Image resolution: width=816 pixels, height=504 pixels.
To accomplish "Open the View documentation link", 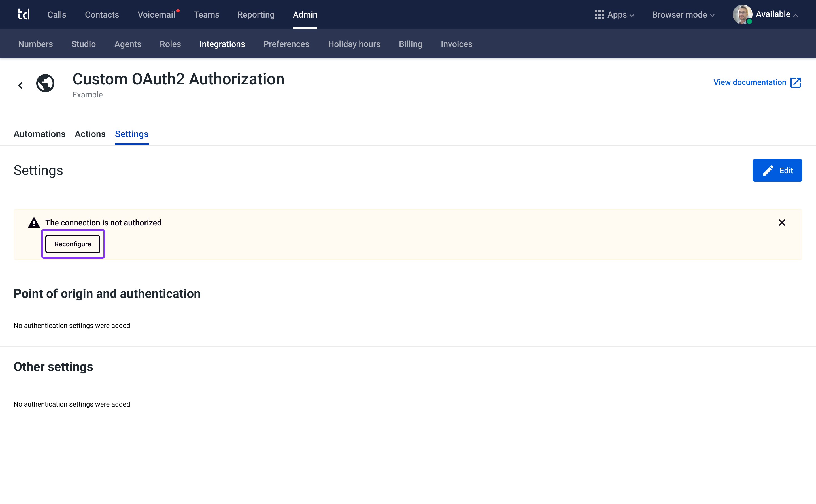I will pos(750,82).
